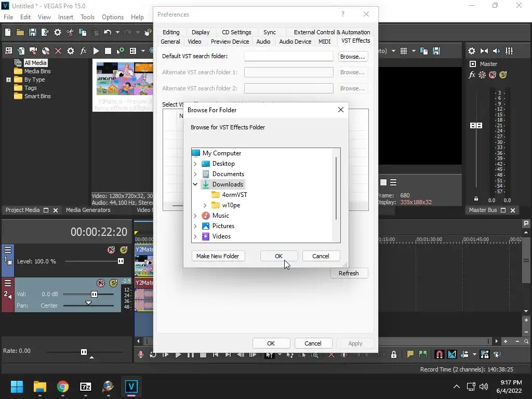The height and width of the screenshot is (399, 532).
Task: Click the Undo arrow icon
Action: [108, 32]
